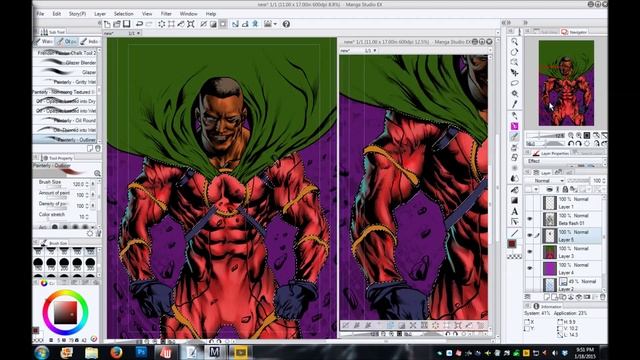Click the layer opacity 100 stepper
Screen dimensions: 640x360
pos(604,180)
